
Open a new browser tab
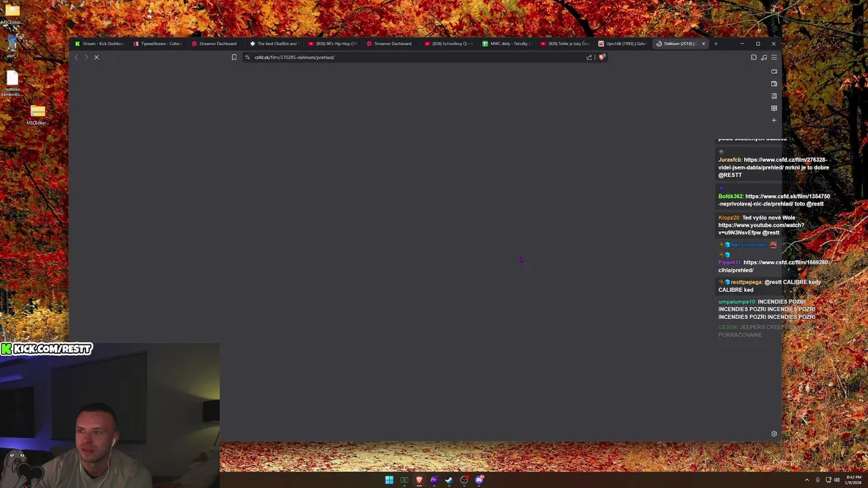click(x=715, y=43)
